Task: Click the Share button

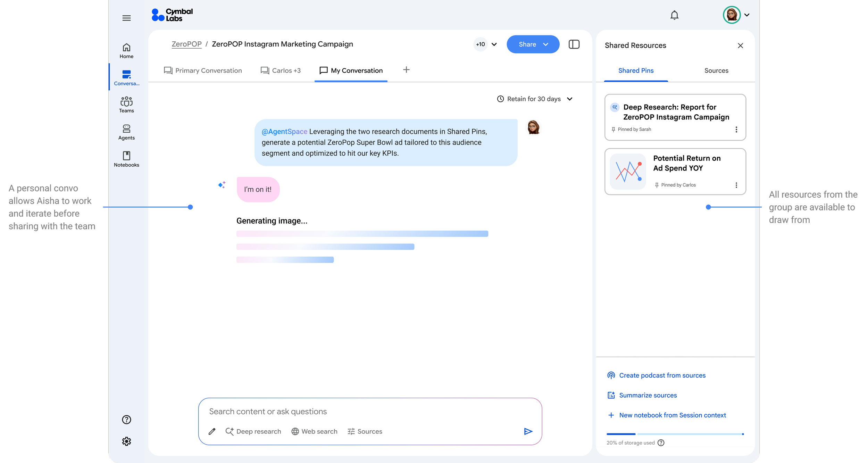Action: click(x=533, y=44)
